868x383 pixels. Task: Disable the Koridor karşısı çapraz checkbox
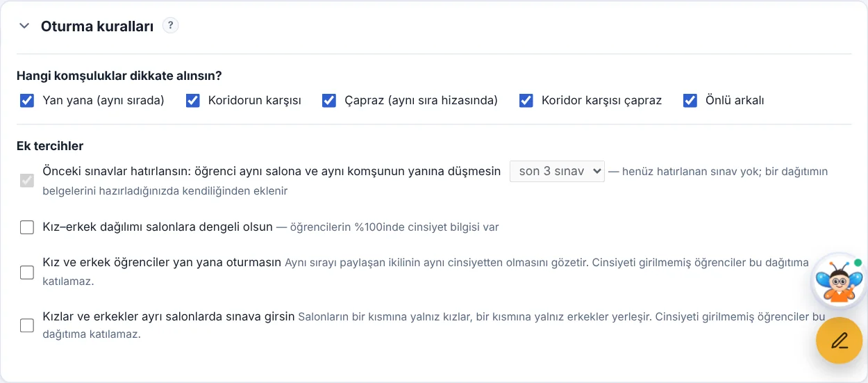click(x=526, y=101)
